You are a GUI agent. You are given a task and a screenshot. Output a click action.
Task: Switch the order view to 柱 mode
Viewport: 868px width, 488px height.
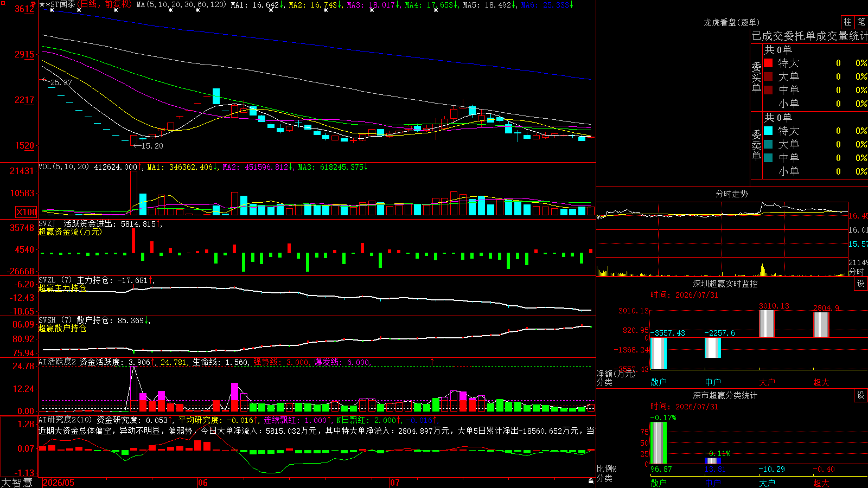[x=847, y=22]
